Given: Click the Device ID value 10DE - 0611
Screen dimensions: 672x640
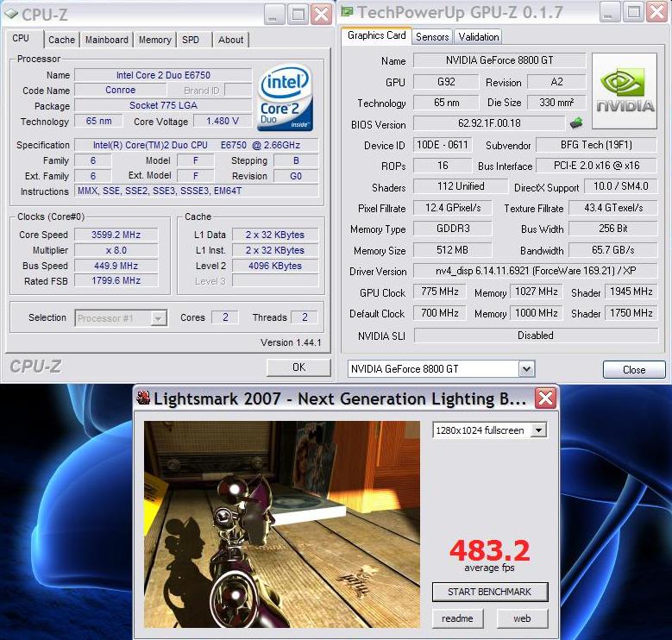Looking at the screenshot, I should (443, 145).
